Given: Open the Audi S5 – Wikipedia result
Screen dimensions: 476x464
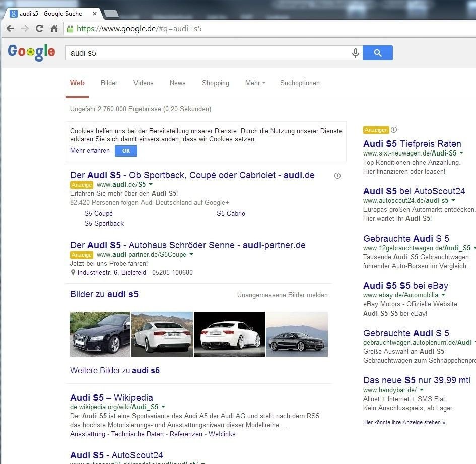Looking at the screenshot, I should point(111,397).
